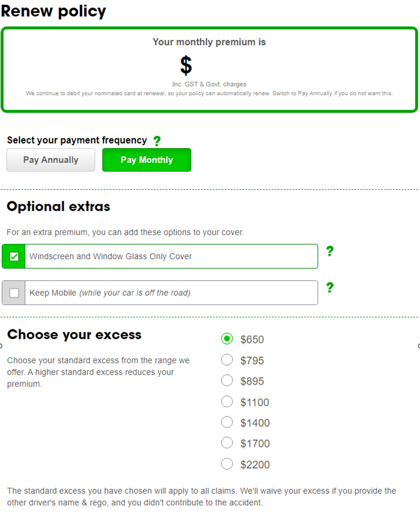Tick the Keep Mobile checkbox
This screenshot has width=420, height=512.
click(14, 293)
